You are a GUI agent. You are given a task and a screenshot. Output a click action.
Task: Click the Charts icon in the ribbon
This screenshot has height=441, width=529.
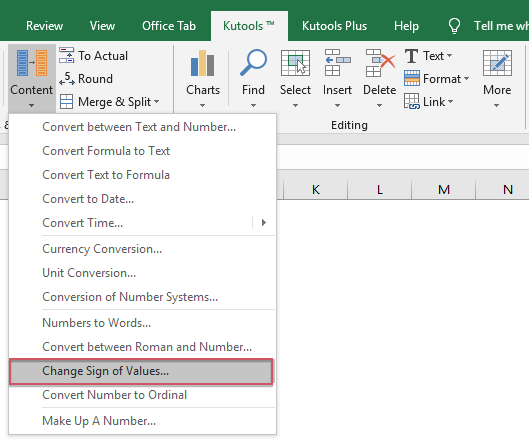[202, 63]
